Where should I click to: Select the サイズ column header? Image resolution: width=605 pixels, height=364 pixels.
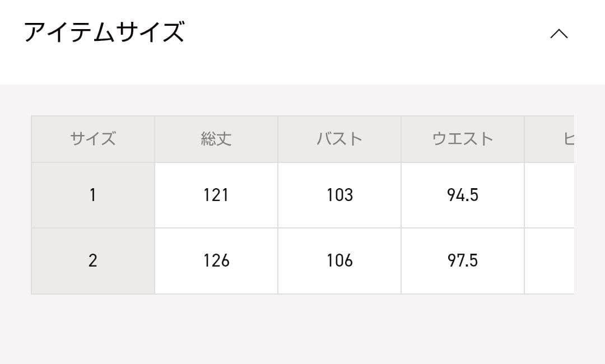93,138
